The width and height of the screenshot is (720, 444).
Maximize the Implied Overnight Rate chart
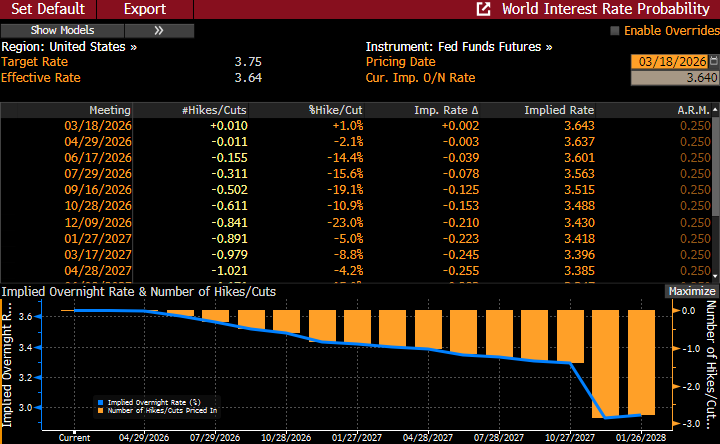691,291
